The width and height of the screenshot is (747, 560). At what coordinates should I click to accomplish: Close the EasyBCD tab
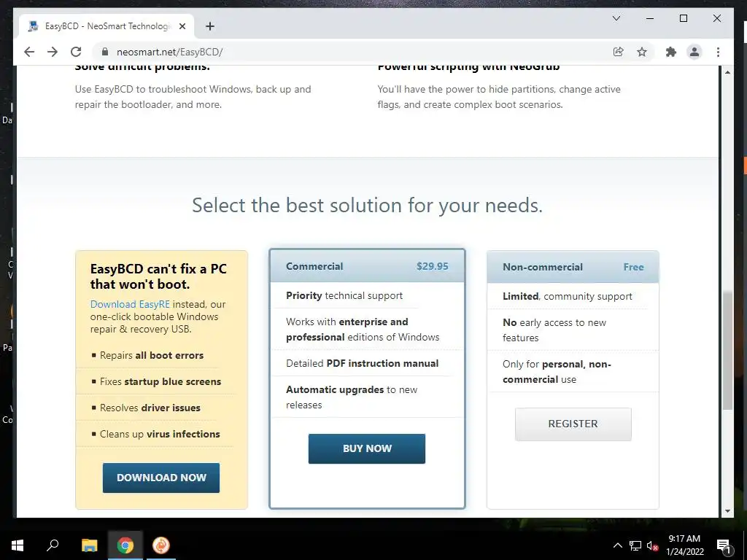[x=182, y=26]
